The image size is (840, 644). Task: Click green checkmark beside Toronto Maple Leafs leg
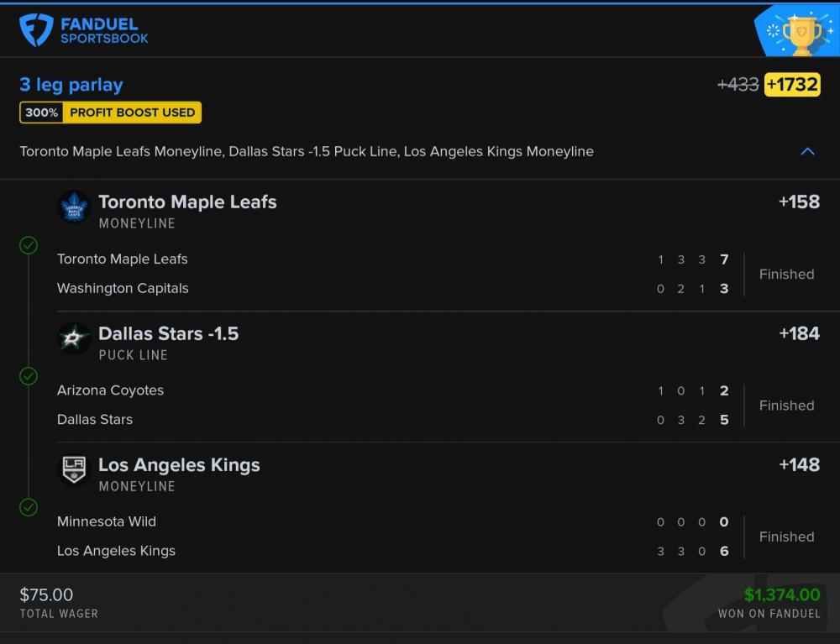pos(29,245)
